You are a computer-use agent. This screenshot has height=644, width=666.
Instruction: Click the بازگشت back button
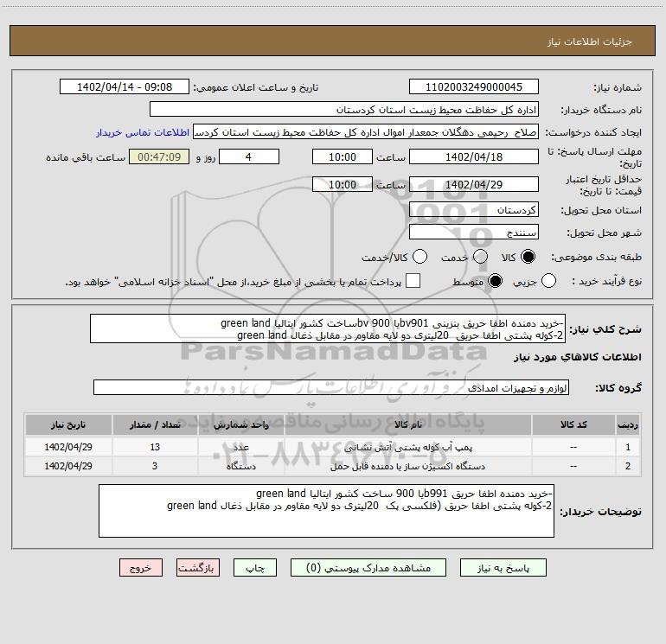click(x=198, y=568)
